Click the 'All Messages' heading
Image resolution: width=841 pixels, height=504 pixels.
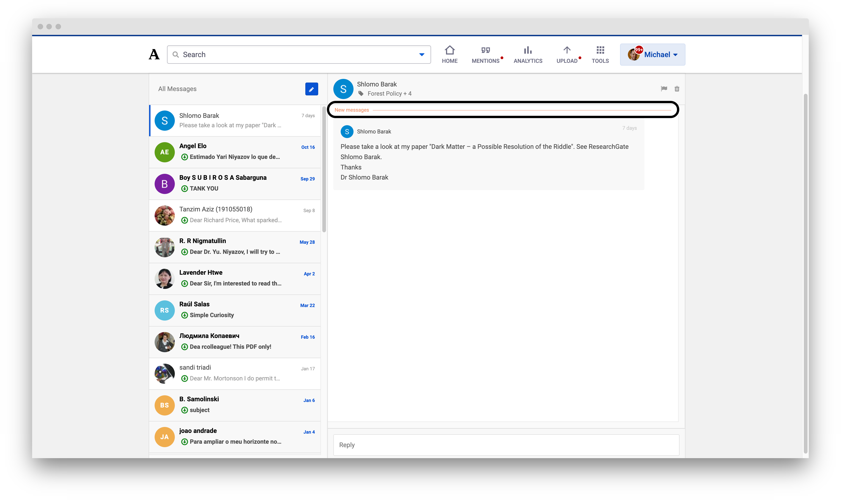pos(177,89)
